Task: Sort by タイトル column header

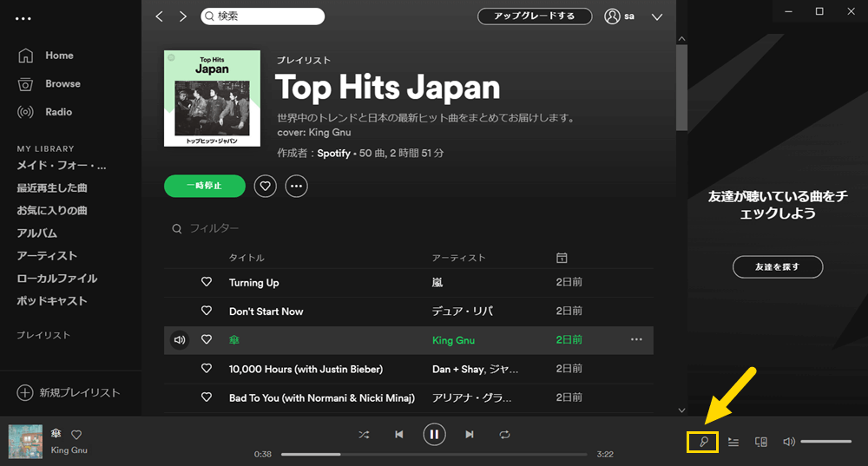Action: (x=247, y=258)
